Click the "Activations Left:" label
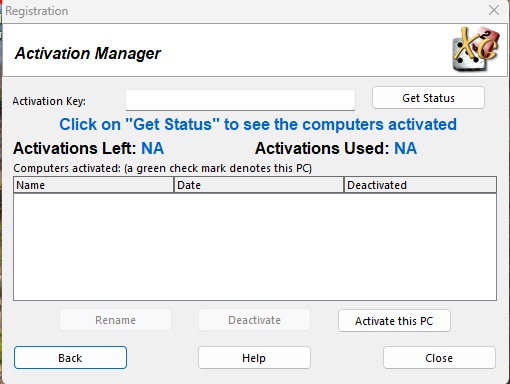Image resolution: width=510 pixels, height=384 pixels. point(75,148)
